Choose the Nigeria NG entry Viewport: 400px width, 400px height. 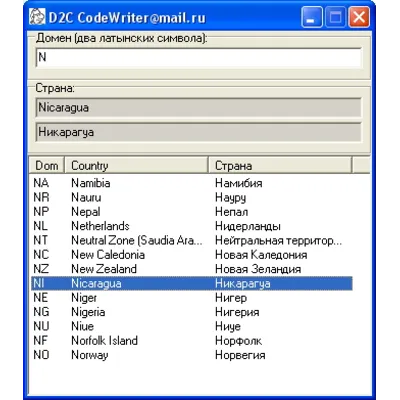(x=192, y=312)
